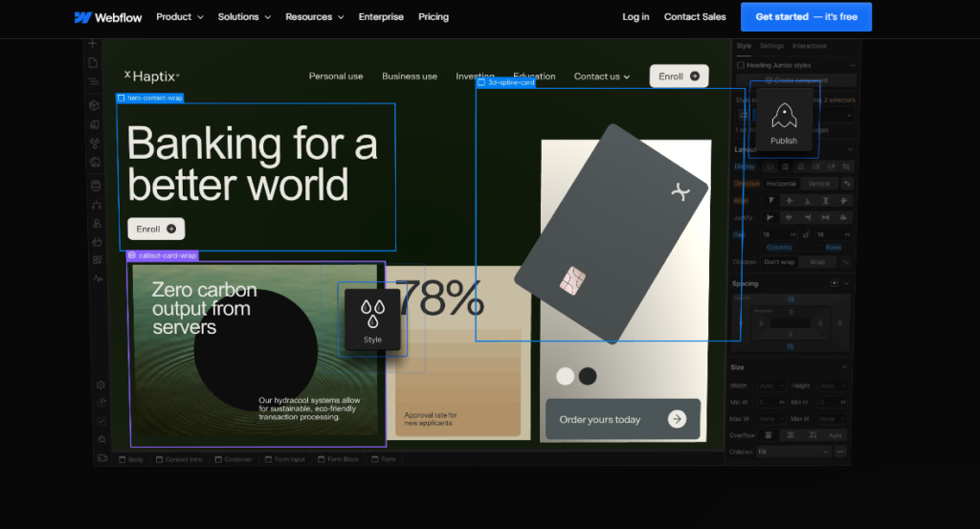Open the CMS database icon

[96, 186]
